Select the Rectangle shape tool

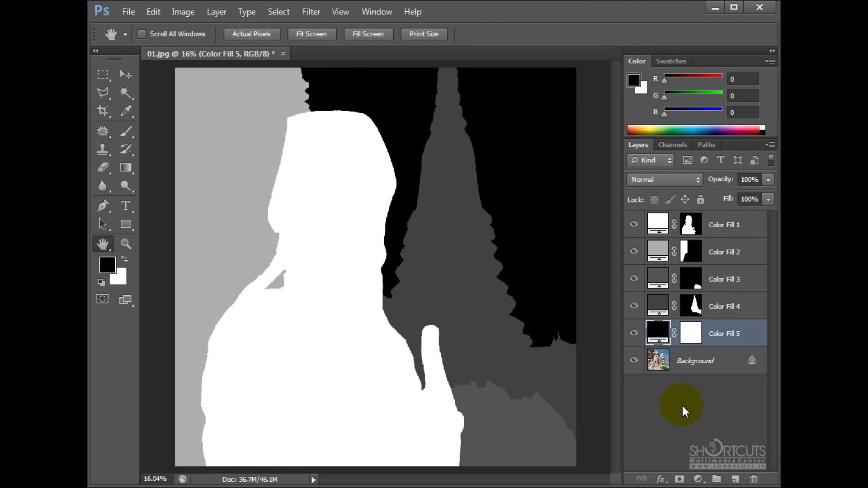point(126,224)
